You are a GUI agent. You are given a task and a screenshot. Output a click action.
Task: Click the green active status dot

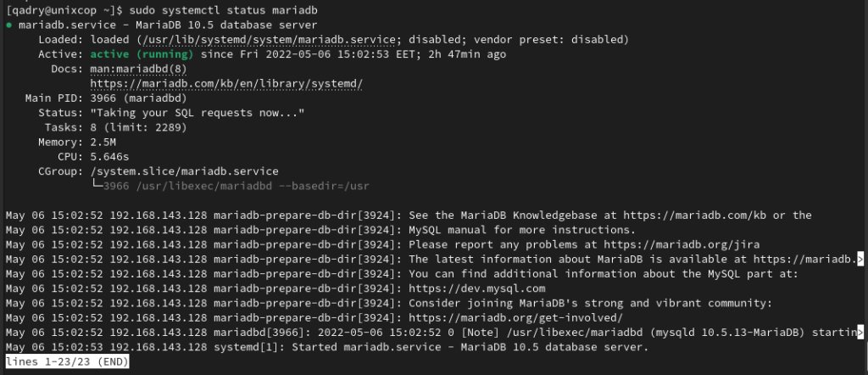[x=8, y=25]
